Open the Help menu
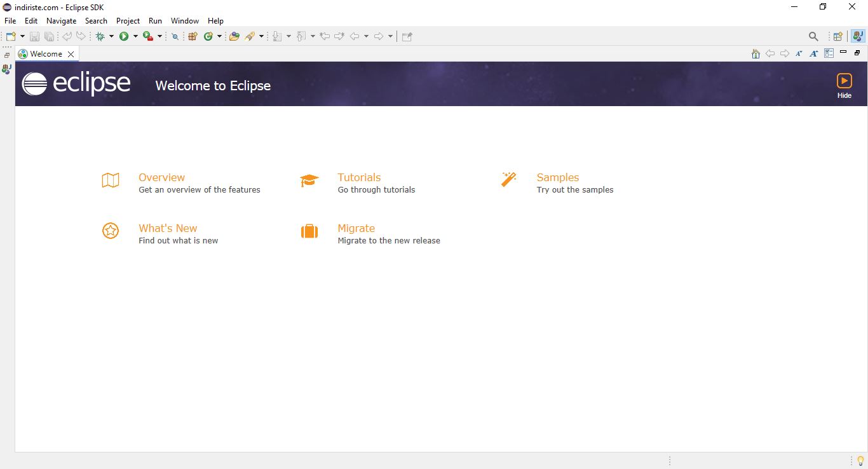The image size is (868, 469). [x=215, y=21]
